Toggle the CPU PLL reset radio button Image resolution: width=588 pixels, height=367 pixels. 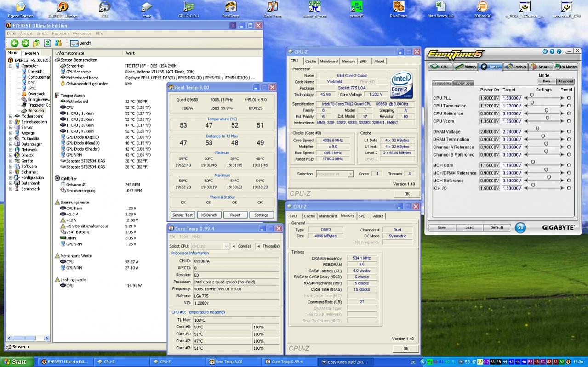(569, 98)
